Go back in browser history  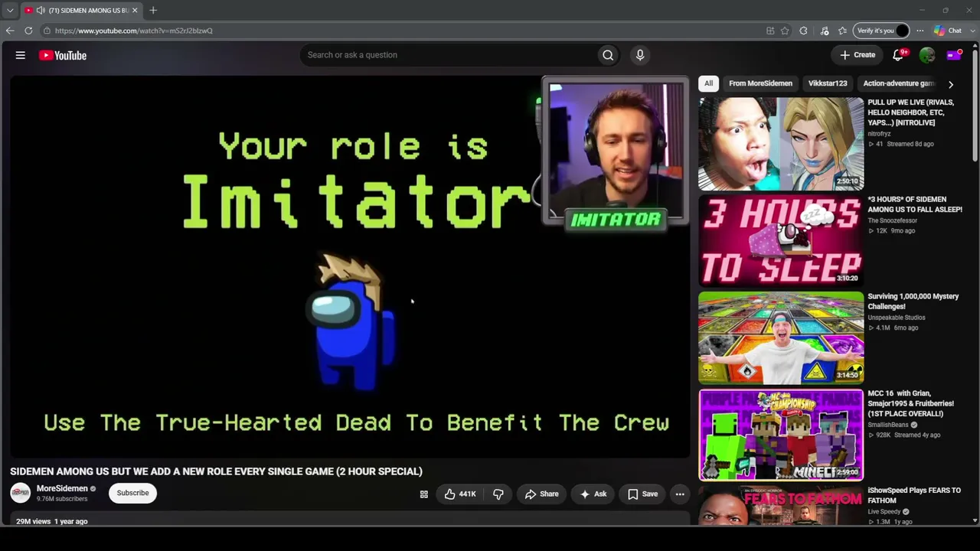[10, 31]
